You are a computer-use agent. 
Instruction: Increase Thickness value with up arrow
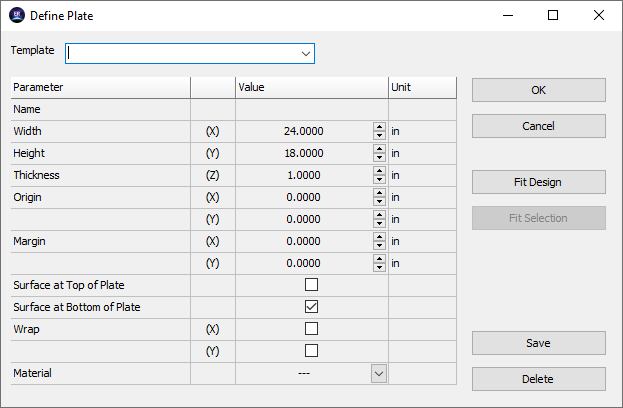pyautogui.click(x=379, y=171)
